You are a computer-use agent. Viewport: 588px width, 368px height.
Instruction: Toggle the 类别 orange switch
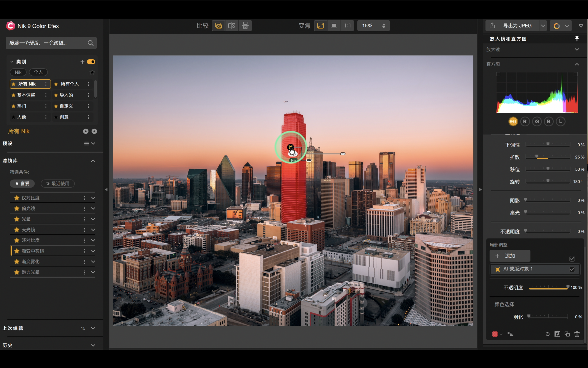91,62
